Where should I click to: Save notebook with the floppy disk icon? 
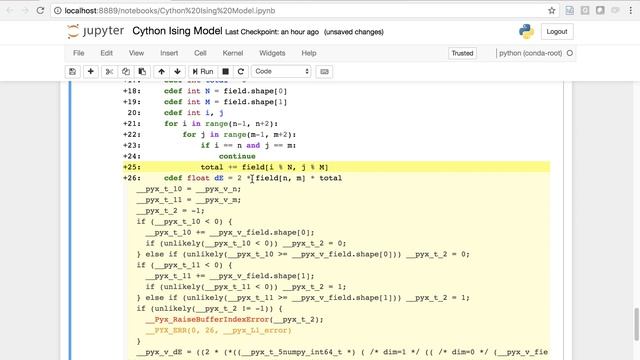73,71
